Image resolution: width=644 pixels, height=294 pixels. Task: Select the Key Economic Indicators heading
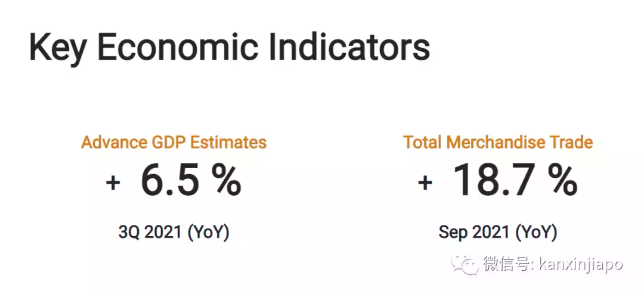(x=229, y=48)
